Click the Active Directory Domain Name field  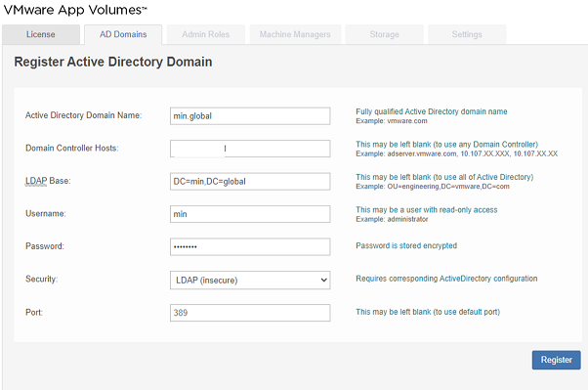pos(250,116)
